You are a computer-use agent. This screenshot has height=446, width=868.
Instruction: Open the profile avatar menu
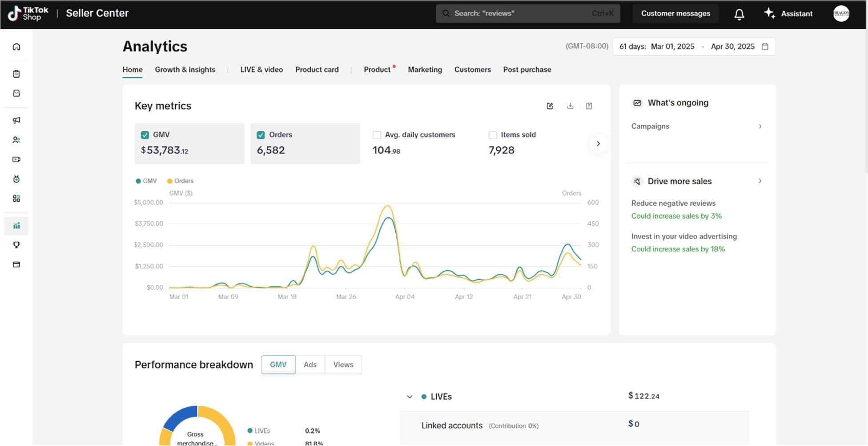tap(841, 13)
